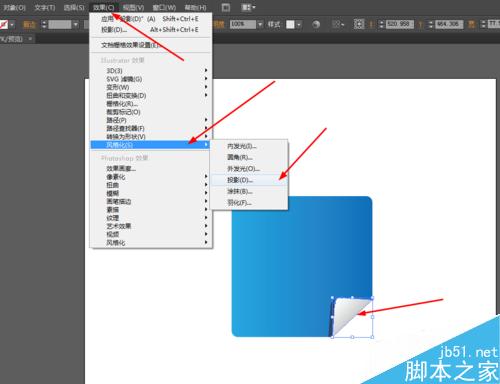Expand the 3D(3) submenu arrow
The height and width of the screenshot is (384, 500).
point(206,70)
